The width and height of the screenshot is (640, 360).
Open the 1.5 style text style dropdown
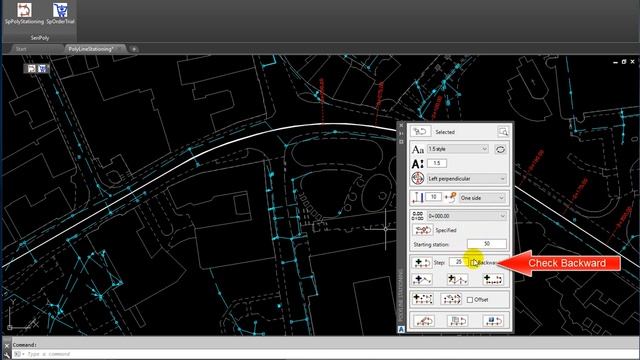[458, 149]
